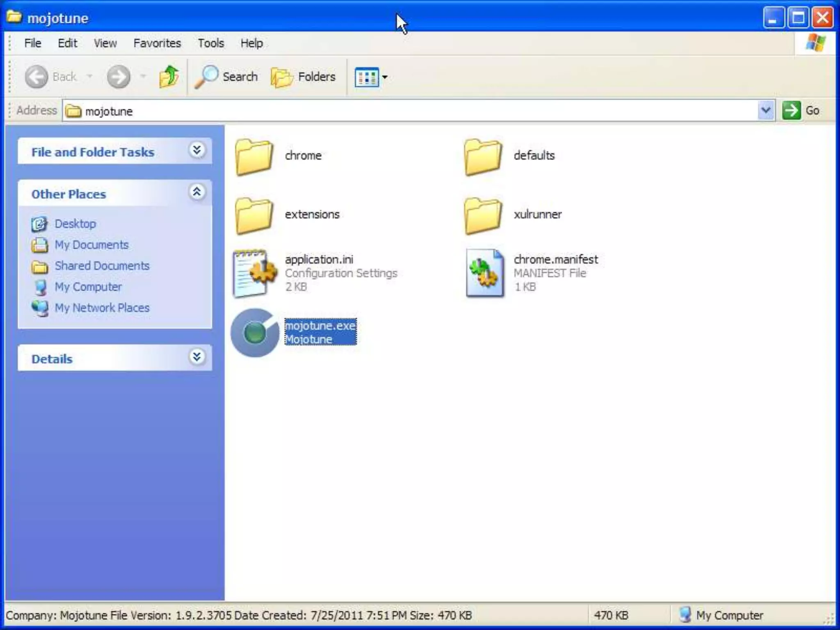This screenshot has height=630, width=840.
Task: Open the Tools menu
Action: coord(211,43)
